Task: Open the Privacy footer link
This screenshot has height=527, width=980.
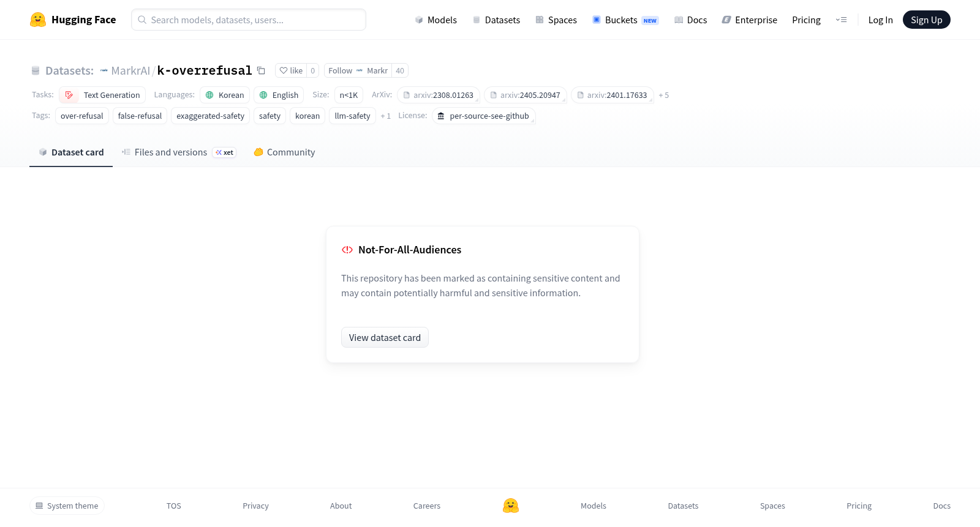Action: (x=255, y=506)
